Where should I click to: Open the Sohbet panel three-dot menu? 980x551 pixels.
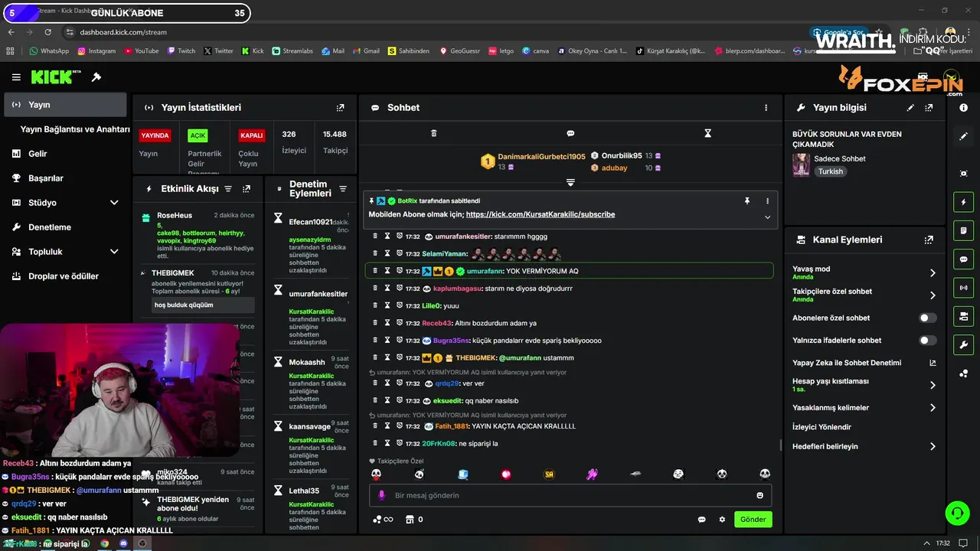pyautogui.click(x=766, y=108)
